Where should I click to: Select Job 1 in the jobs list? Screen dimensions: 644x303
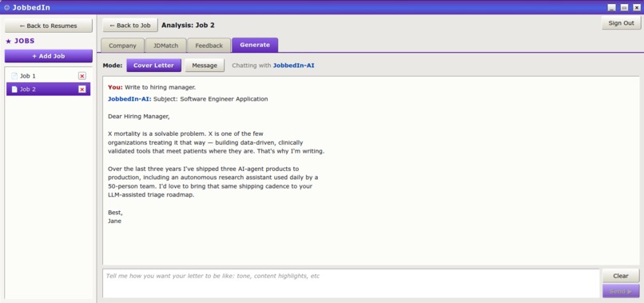coord(49,76)
